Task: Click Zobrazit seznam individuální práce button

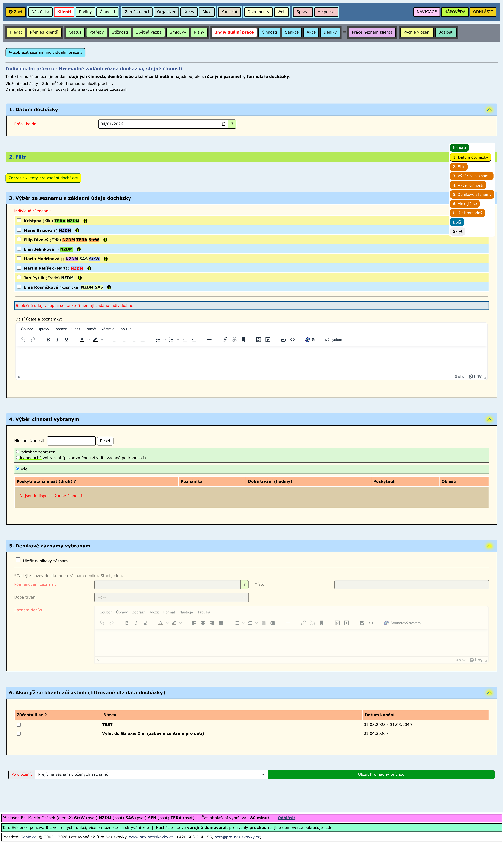Action: [45, 53]
